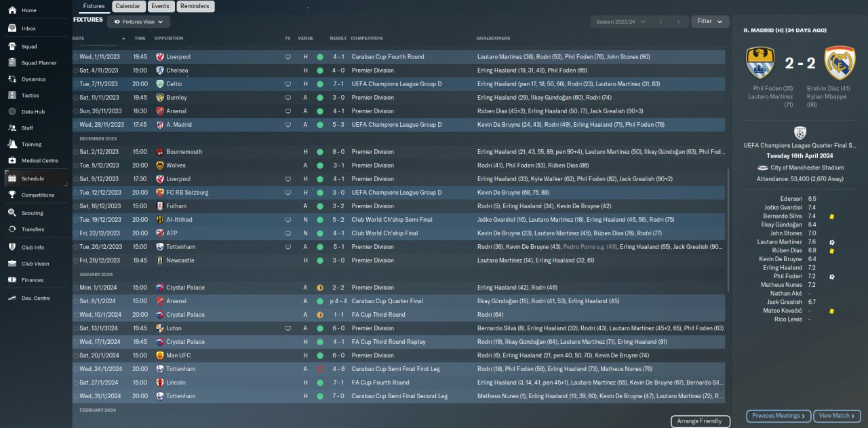
Task: Click the Newcastle club badge icon
Action: click(160, 260)
